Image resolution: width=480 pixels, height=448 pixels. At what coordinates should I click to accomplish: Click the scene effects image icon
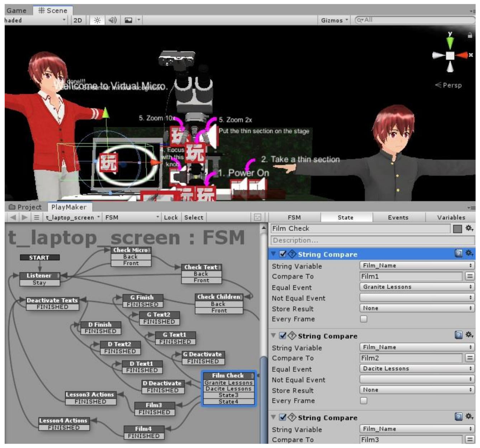(x=128, y=20)
